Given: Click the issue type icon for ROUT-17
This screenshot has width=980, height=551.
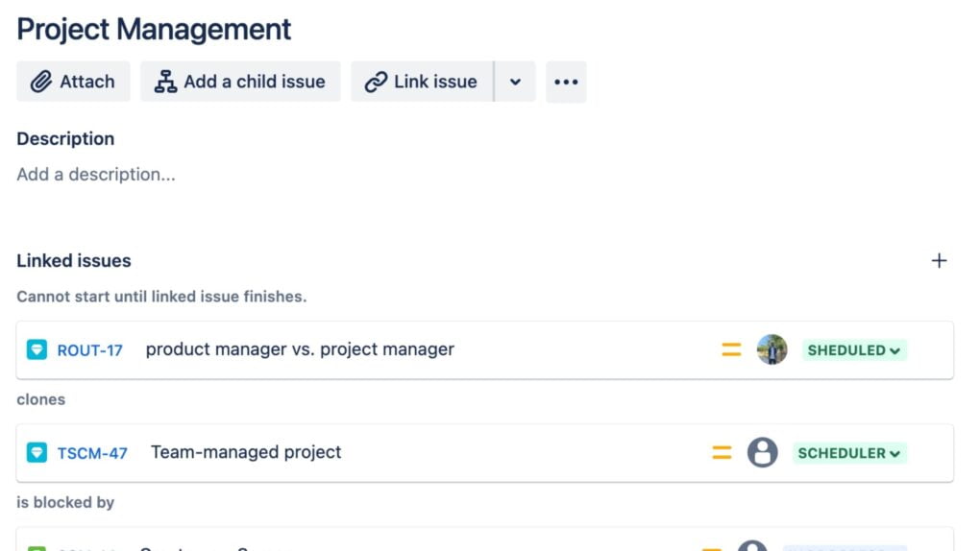Looking at the screenshot, I should click(x=37, y=349).
